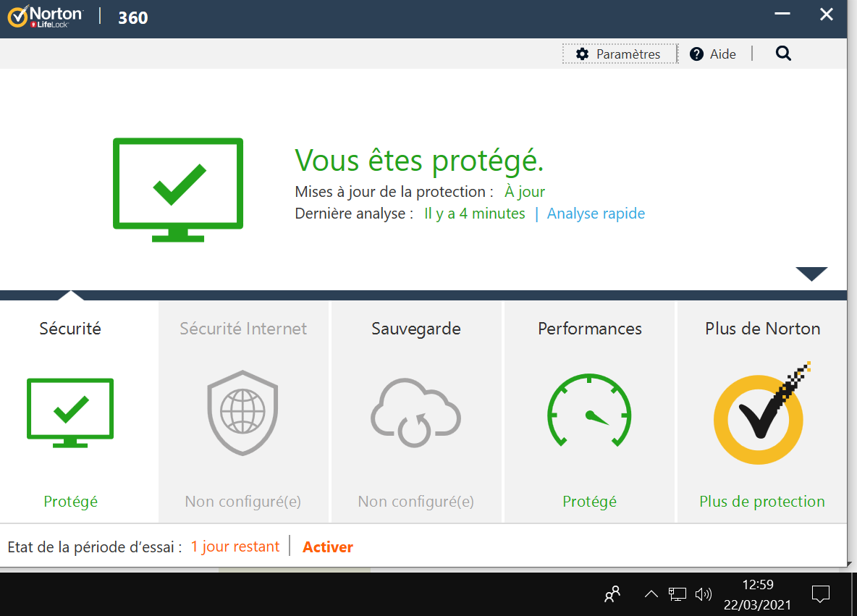This screenshot has height=616, width=857.
Task: Open the taskbar clock and date
Action: 758,595
